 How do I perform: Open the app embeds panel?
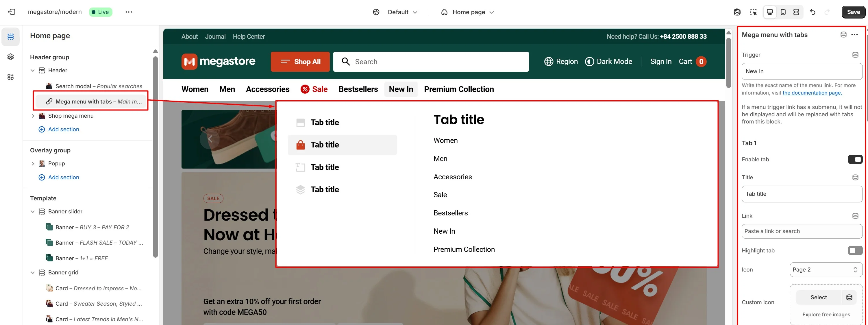(x=10, y=77)
